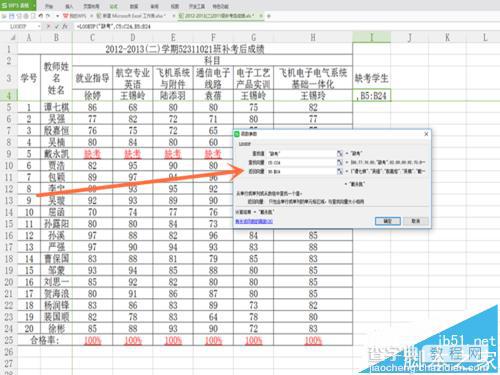Click range picker icon beside 查找向量 field

(340, 163)
